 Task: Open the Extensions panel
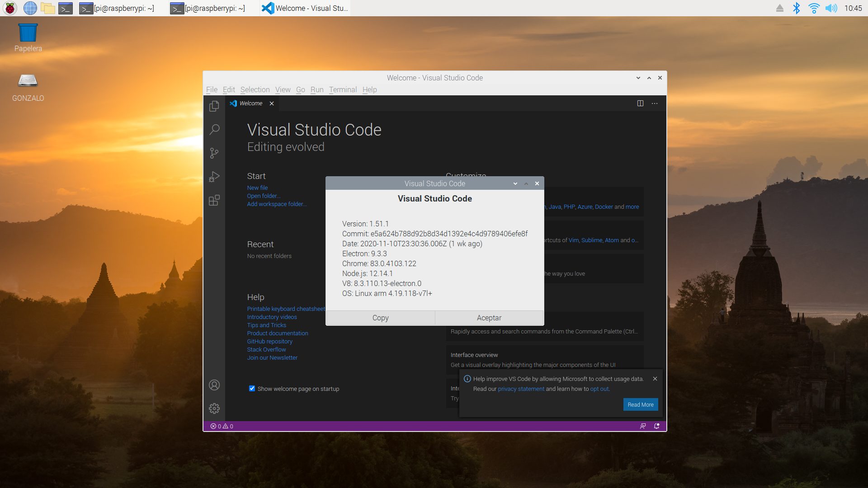(214, 200)
